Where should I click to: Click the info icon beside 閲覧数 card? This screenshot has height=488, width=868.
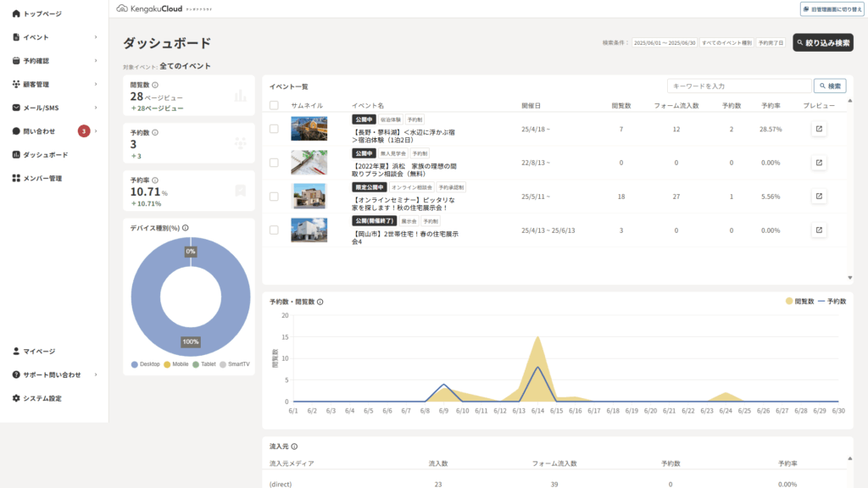(x=156, y=86)
